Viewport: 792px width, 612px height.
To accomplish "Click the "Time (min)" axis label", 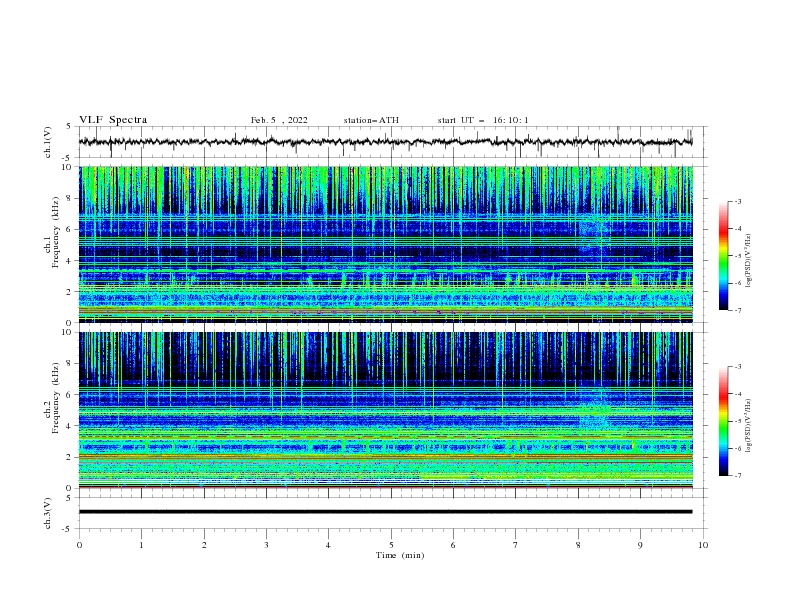I will point(400,555).
